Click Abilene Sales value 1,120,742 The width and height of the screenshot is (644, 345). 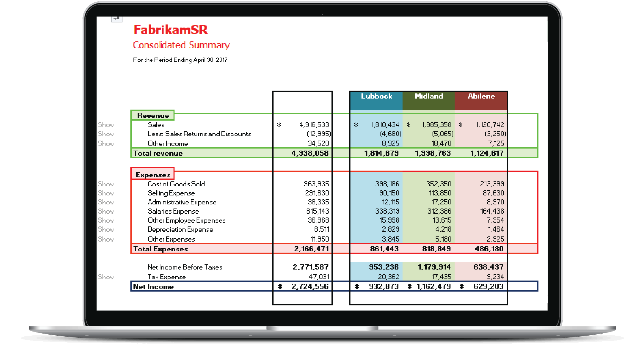click(x=490, y=125)
